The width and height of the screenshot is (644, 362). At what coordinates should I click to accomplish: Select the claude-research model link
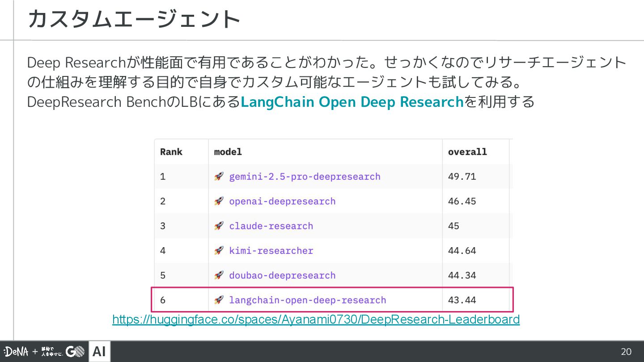tap(271, 226)
